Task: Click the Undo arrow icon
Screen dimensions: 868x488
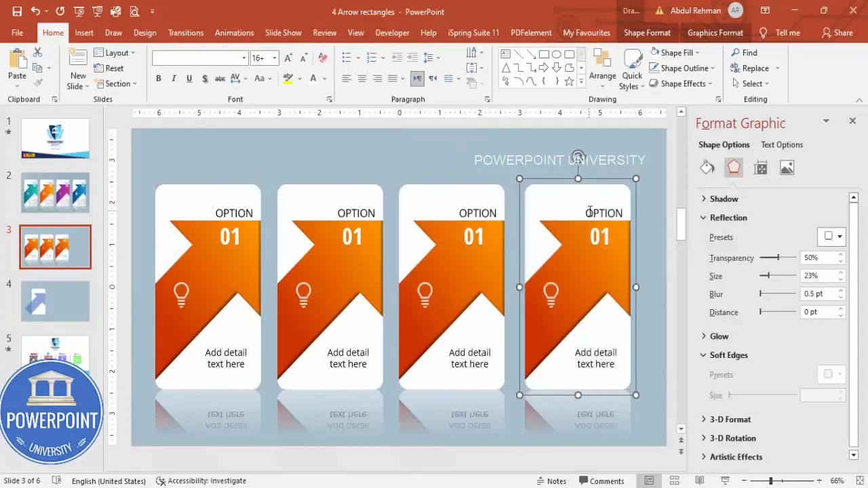Action: coord(35,12)
